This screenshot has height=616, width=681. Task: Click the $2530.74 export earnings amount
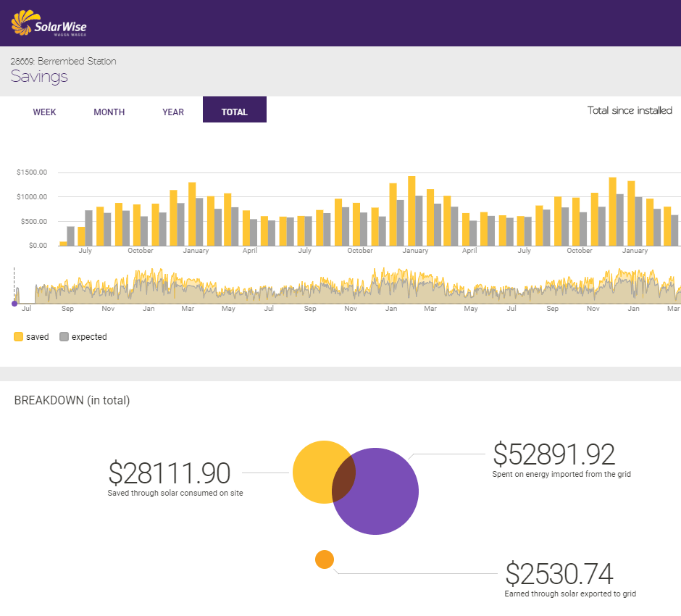pos(559,574)
